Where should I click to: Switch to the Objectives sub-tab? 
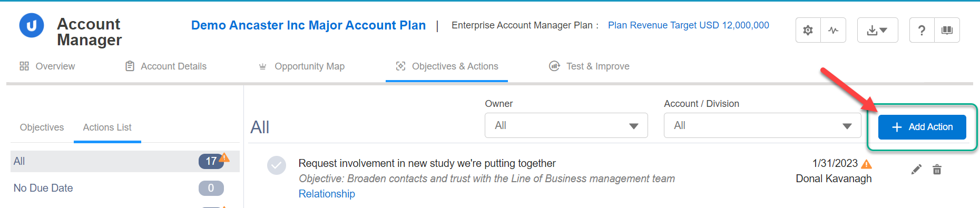coord(42,127)
